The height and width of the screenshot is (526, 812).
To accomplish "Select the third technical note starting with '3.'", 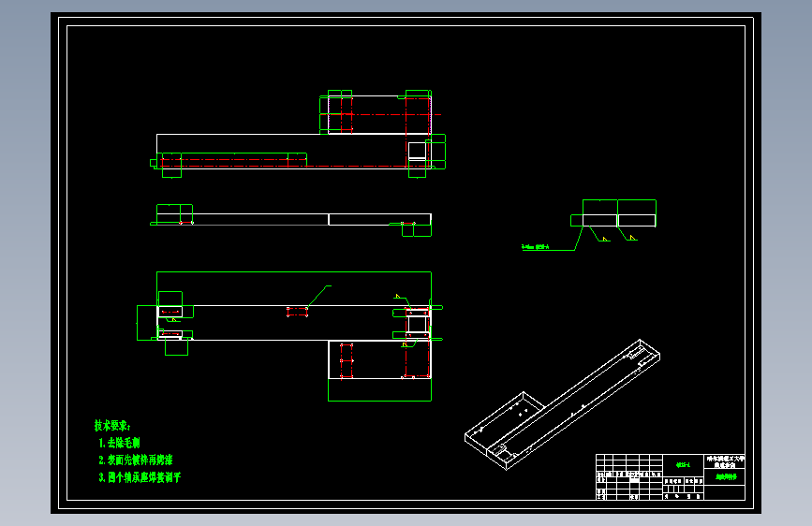I will (140, 477).
